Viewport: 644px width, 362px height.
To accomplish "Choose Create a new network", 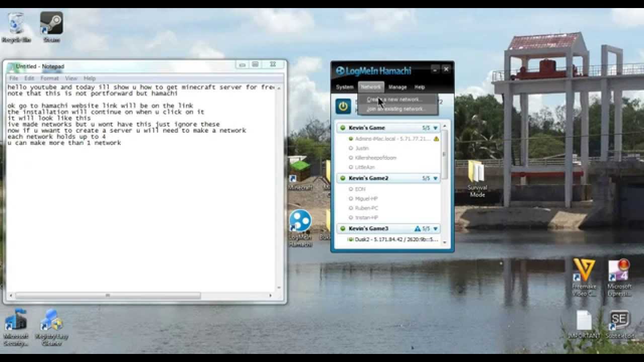I will click(397, 100).
